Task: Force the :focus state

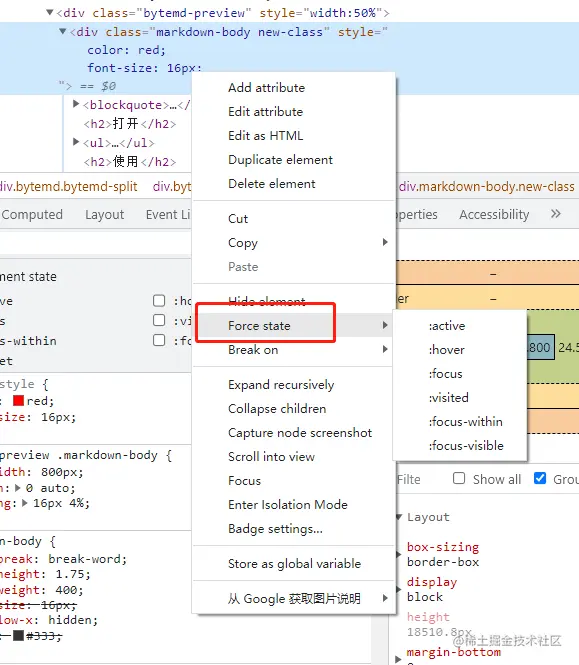Action: [x=460, y=374]
